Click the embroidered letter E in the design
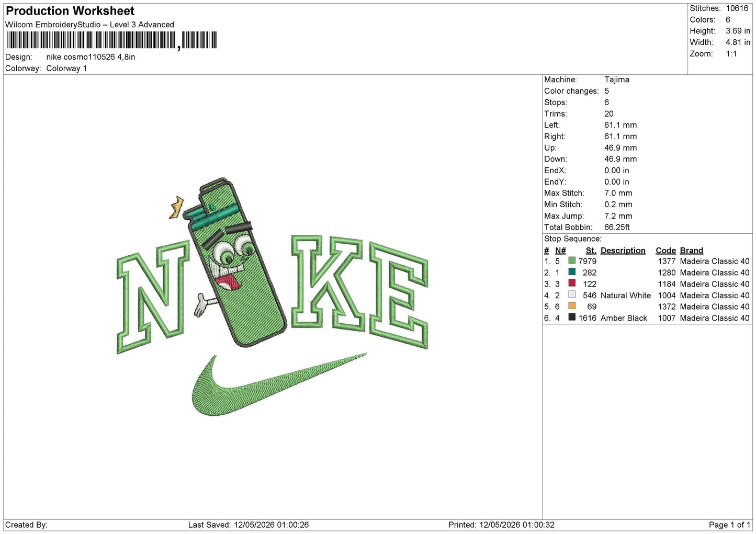The height and width of the screenshot is (534, 756). (399, 294)
